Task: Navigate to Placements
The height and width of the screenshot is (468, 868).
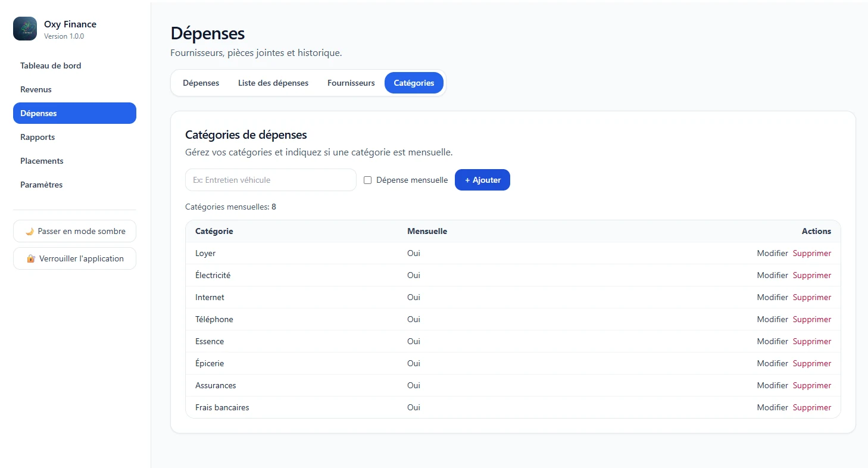Action: pyautogui.click(x=74, y=161)
